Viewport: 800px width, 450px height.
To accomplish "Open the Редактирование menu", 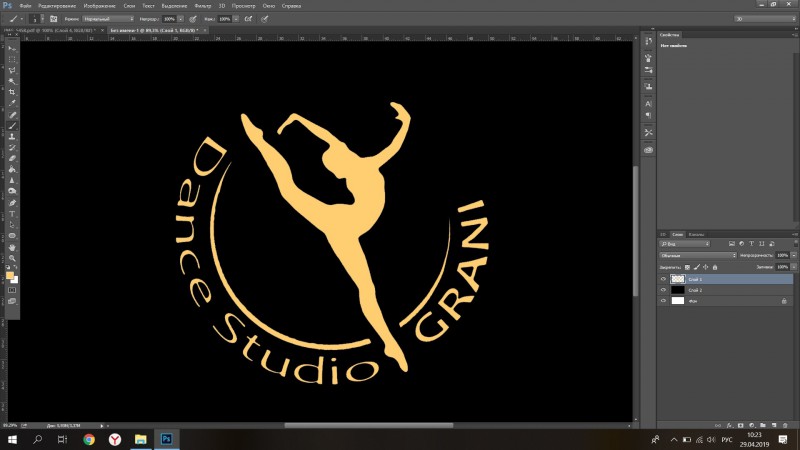I will coord(57,6).
